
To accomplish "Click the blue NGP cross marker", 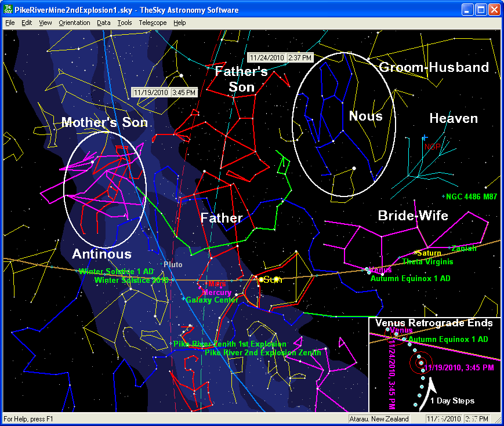I will (424, 137).
